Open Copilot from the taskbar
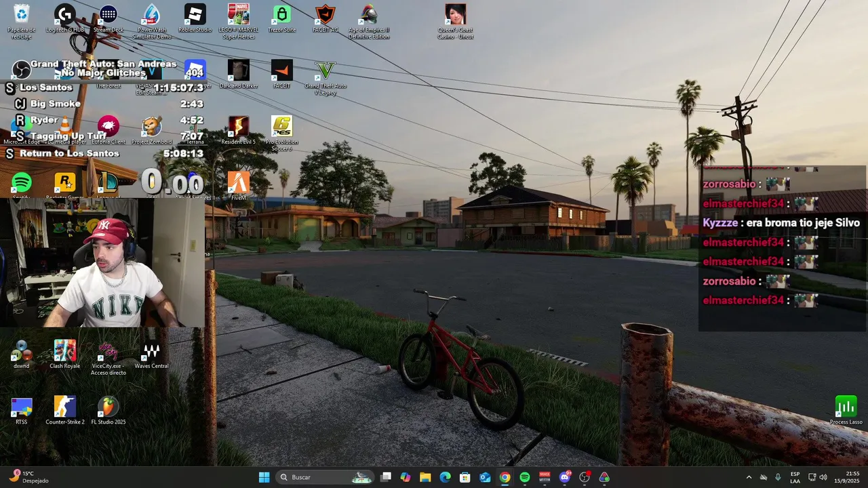This screenshot has width=868, height=488. point(406,477)
